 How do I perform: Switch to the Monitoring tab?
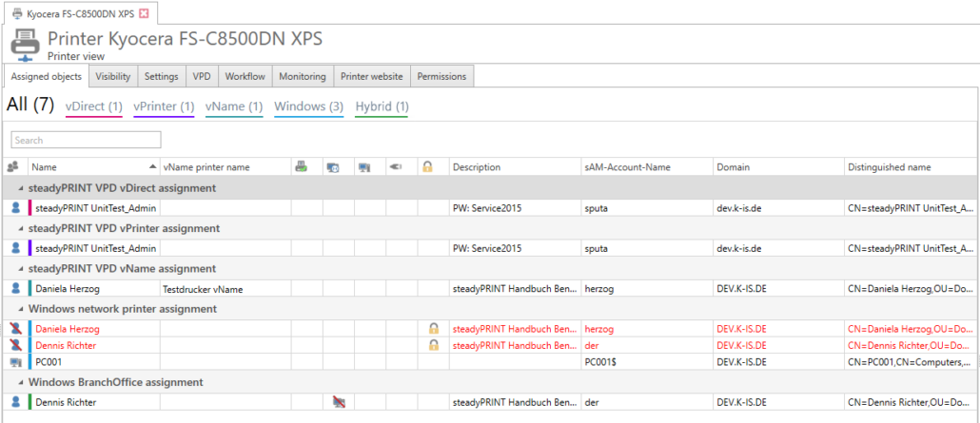coord(303,76)
